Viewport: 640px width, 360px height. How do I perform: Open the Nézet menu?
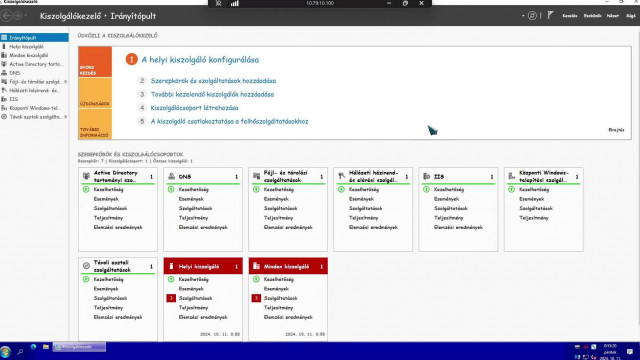[613, 16]
